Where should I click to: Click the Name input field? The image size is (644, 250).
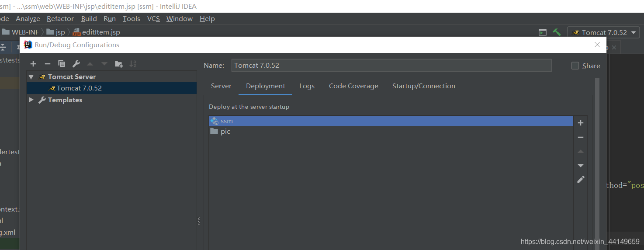tap(391, 66)
